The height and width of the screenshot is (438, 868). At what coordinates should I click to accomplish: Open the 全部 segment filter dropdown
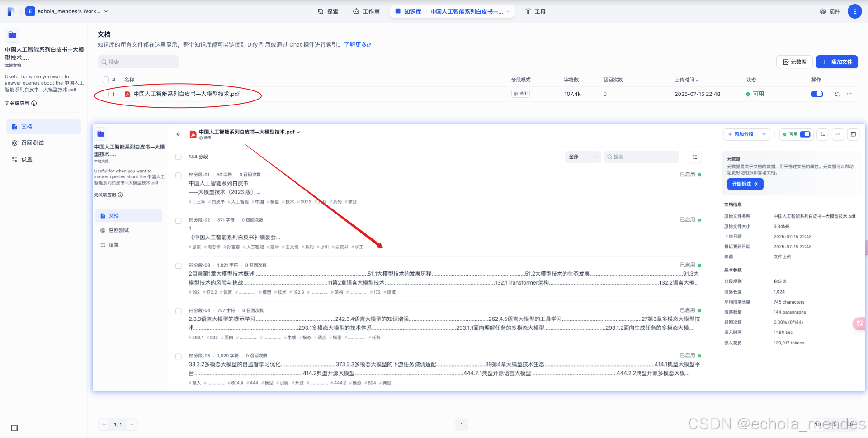(583, 157)
